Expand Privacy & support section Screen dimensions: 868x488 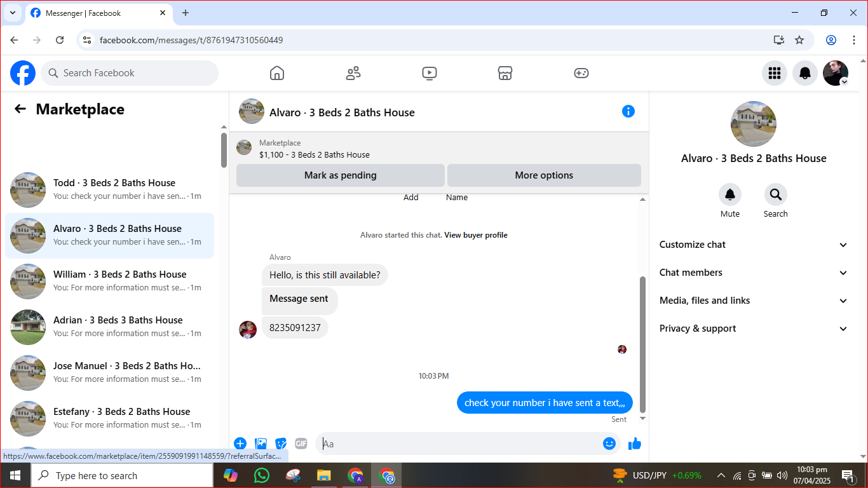[x=754, y=329]
